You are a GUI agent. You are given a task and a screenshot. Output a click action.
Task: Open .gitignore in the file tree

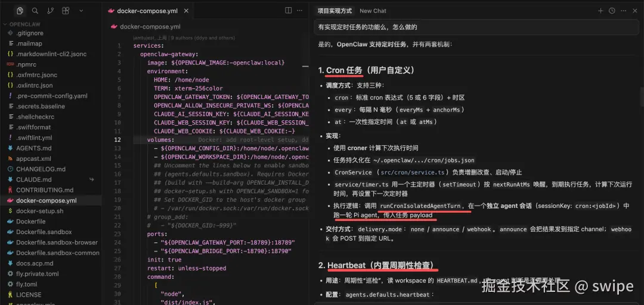tap(30, 33)
